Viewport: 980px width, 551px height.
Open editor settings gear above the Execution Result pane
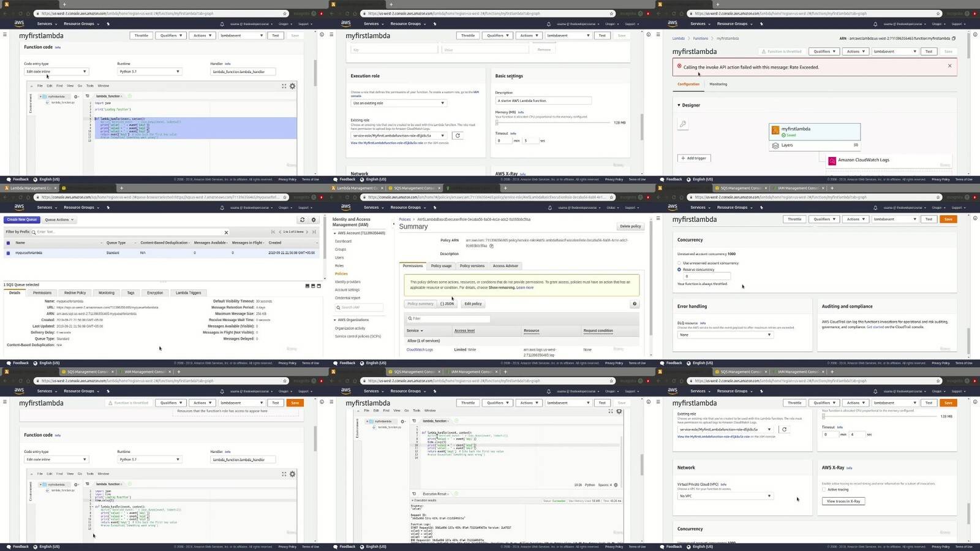619,411
